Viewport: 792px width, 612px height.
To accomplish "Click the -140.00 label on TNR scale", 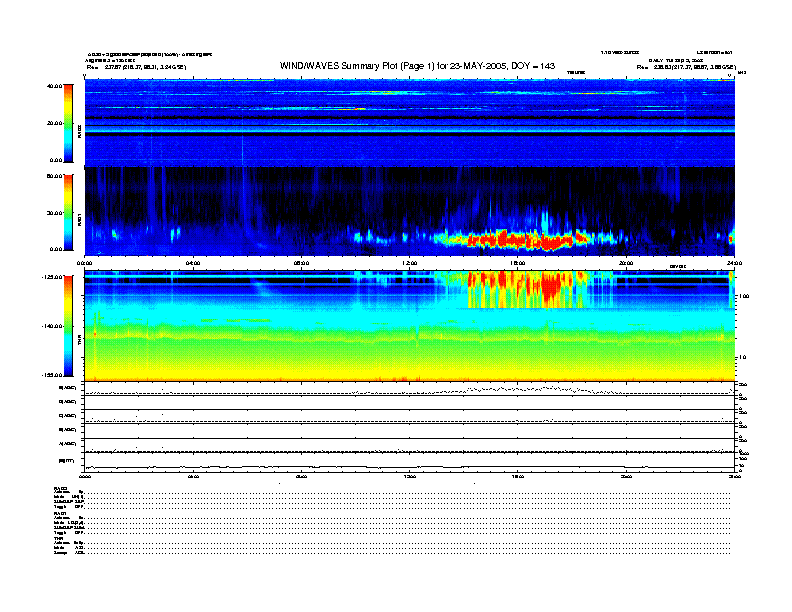I will [53, 326].
